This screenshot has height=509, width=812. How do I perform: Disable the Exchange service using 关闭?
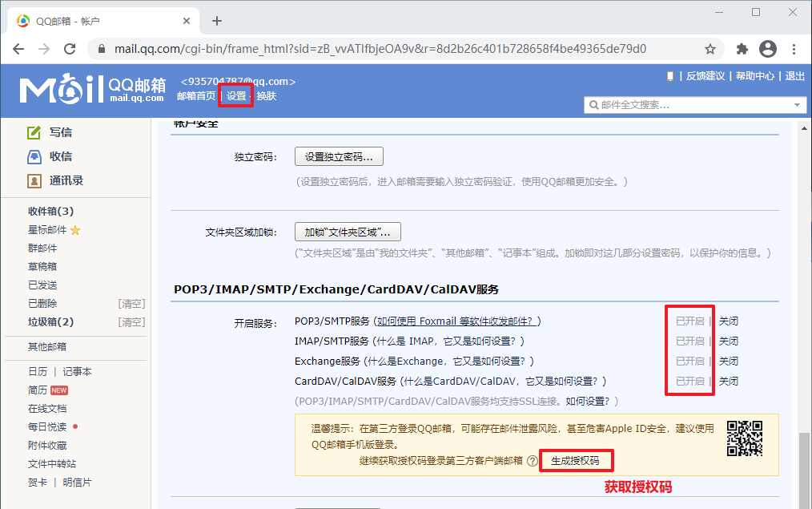(x=729, y=361)
